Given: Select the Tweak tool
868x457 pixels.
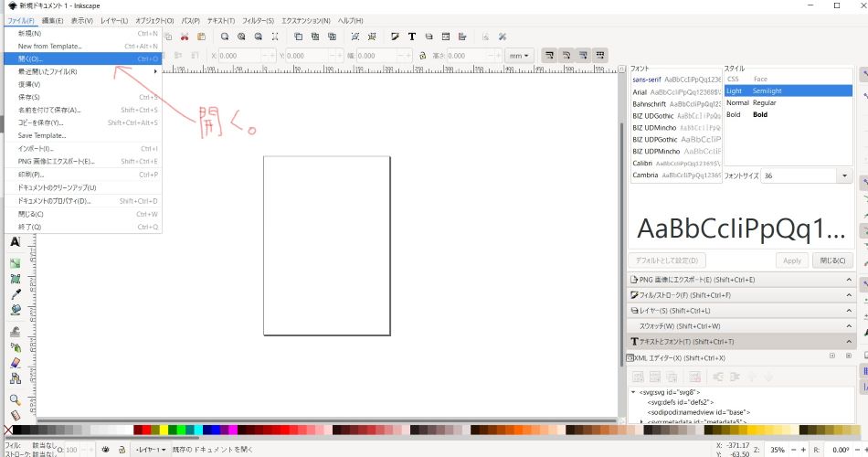Looking at the screenshot, I should pyautogui.click(x=15, y=332).
